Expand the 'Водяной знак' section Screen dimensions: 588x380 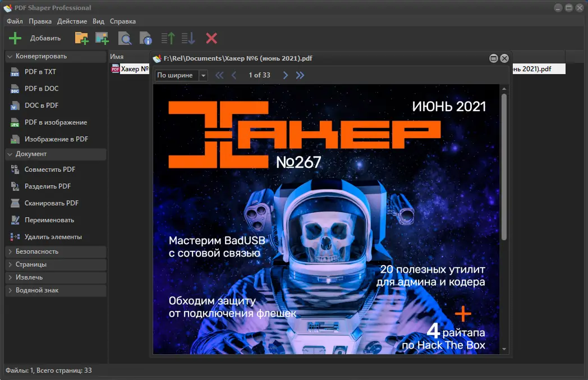36,290
